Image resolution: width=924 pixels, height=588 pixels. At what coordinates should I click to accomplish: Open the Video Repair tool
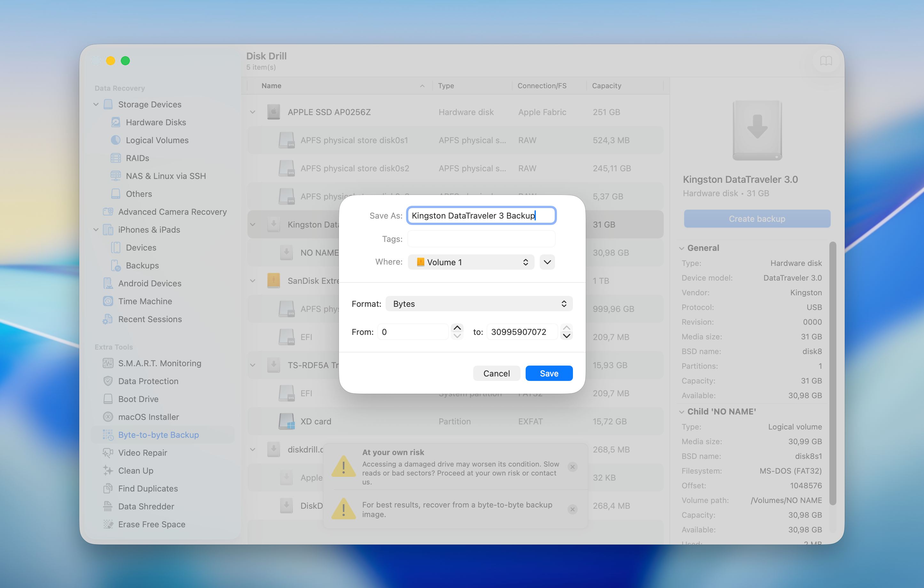pos(142,453)
